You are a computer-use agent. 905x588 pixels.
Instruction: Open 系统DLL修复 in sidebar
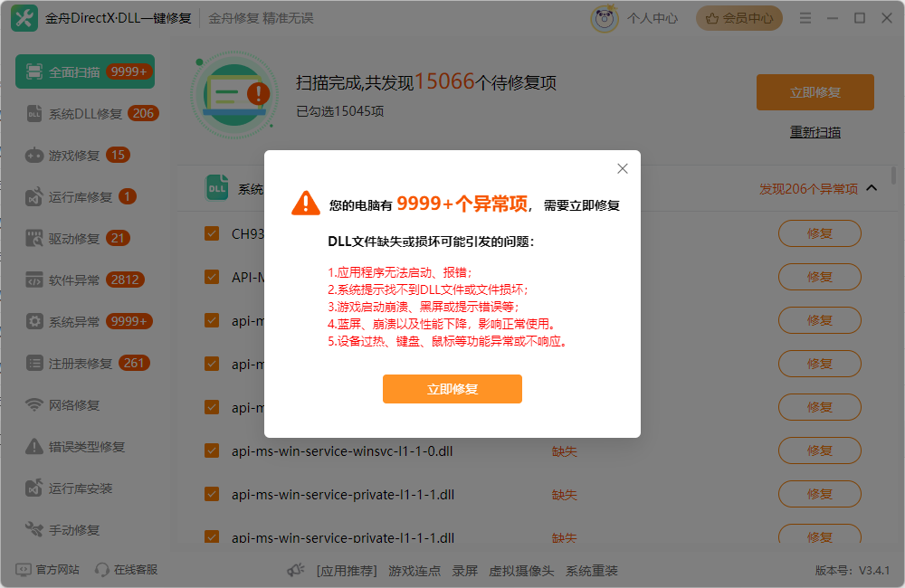pos(92,114)
